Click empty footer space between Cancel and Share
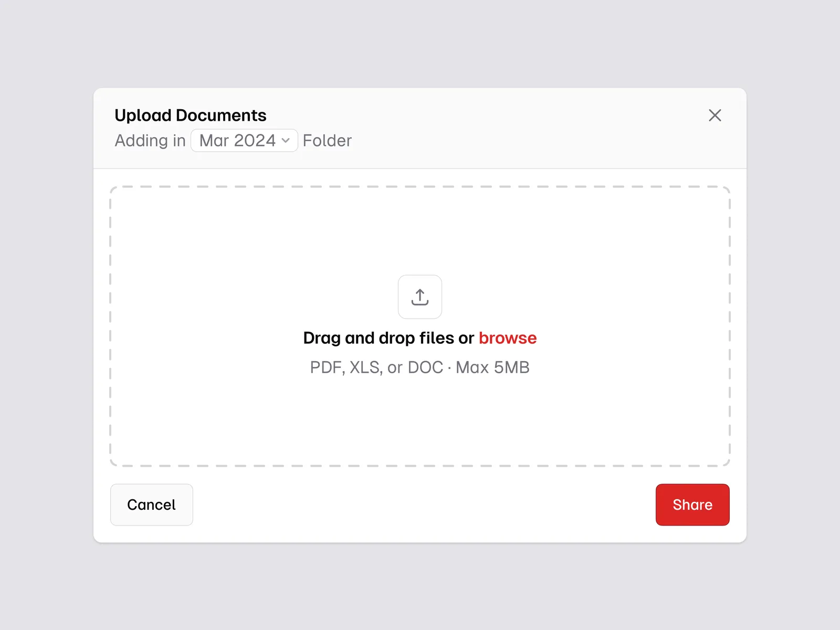 point(420,505)
